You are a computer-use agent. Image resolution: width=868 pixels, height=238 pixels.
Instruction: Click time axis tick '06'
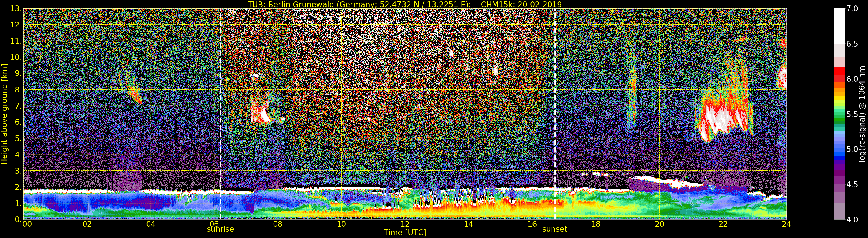tap(214, 224)
